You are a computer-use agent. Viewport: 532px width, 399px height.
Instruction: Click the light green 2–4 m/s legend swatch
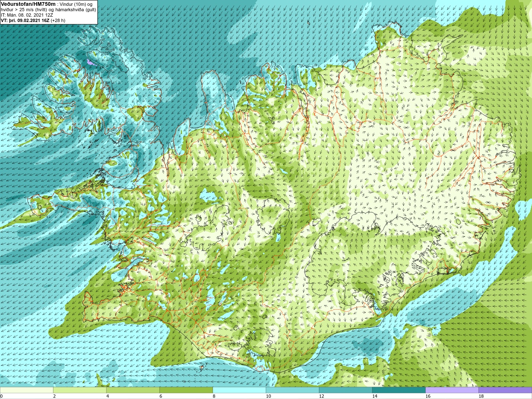coord(80,390)
